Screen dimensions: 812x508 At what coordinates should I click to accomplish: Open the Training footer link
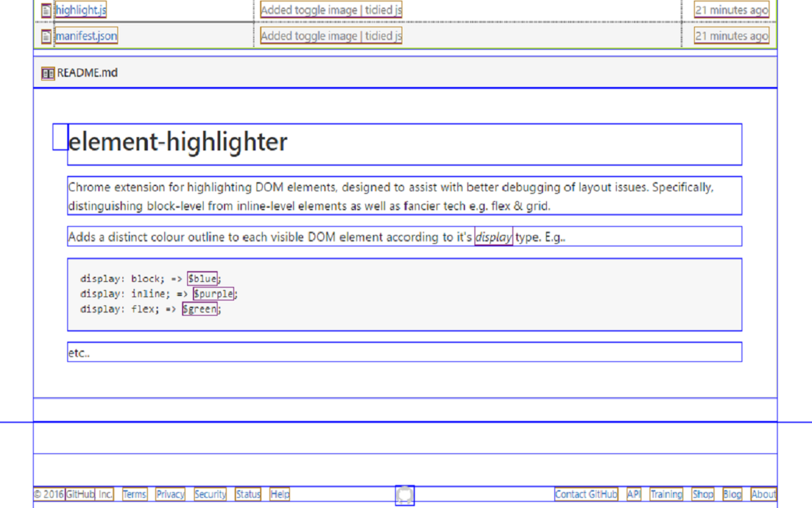[666, 494]
